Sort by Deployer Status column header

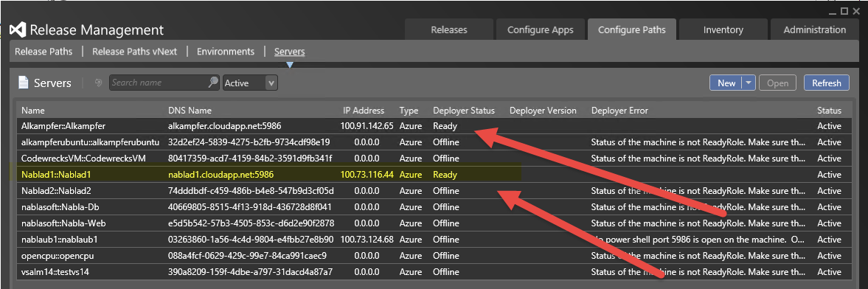(x=464, y=111)
